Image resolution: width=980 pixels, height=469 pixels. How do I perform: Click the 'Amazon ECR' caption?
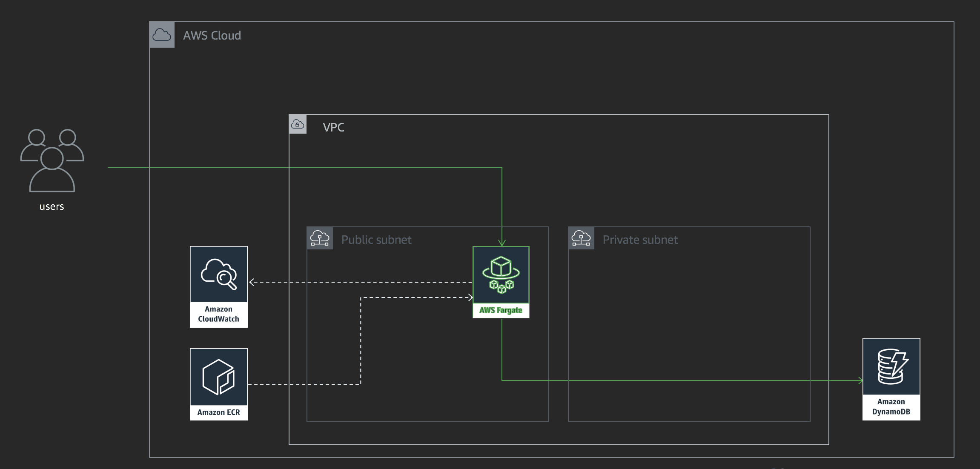tap(219, 412)
